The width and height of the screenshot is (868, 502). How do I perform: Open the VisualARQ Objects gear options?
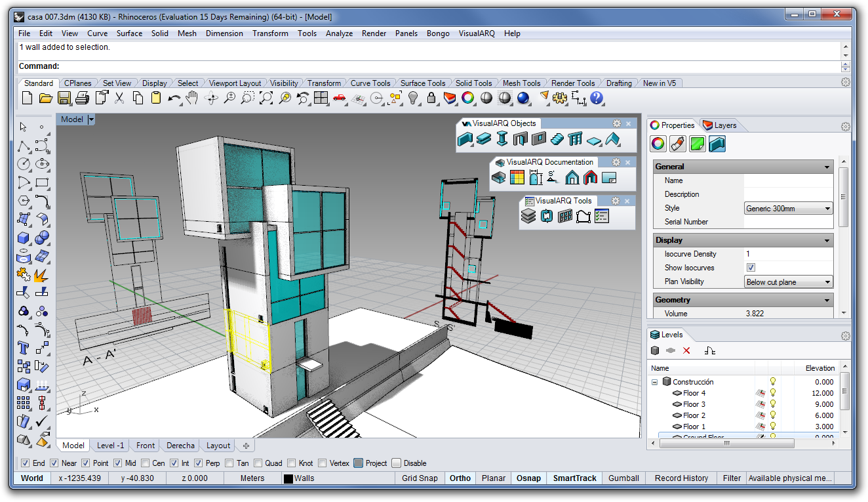tap(617, 123)
